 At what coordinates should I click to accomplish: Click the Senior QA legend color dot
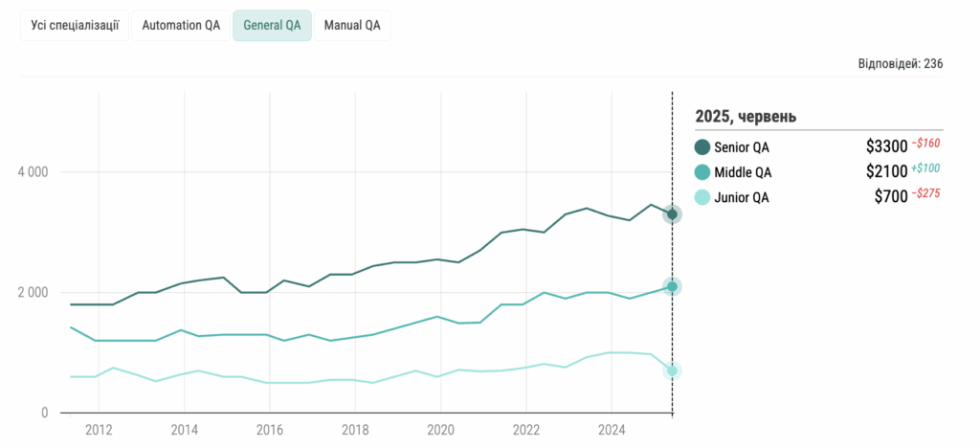[x=702, y=147]
